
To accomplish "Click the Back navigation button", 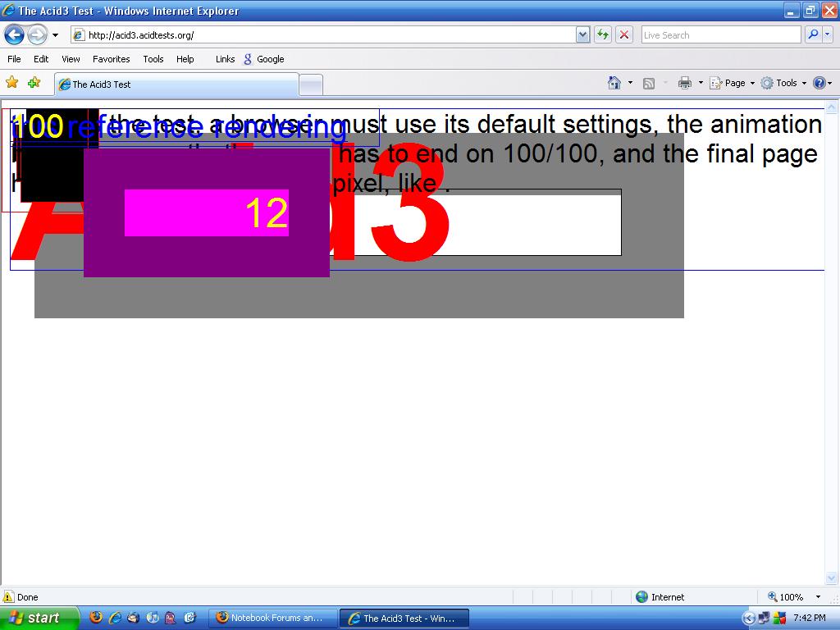I will coord(14,35).
